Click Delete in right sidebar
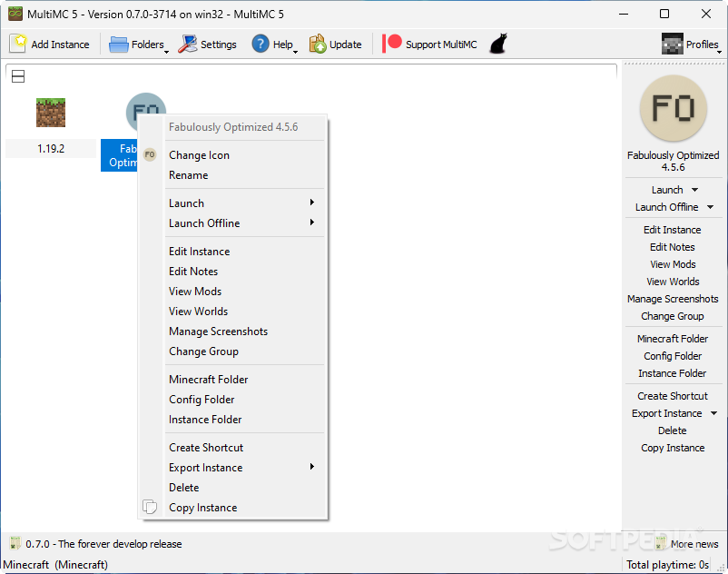Screen dimensions: 728x574 pyautogui.click(x=673, y=430)
